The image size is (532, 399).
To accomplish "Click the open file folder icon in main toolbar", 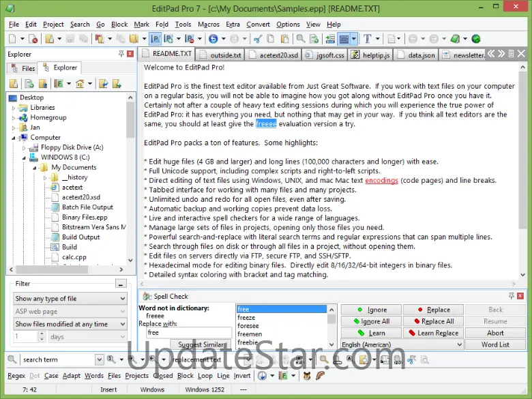I will [x=50, y=39].
